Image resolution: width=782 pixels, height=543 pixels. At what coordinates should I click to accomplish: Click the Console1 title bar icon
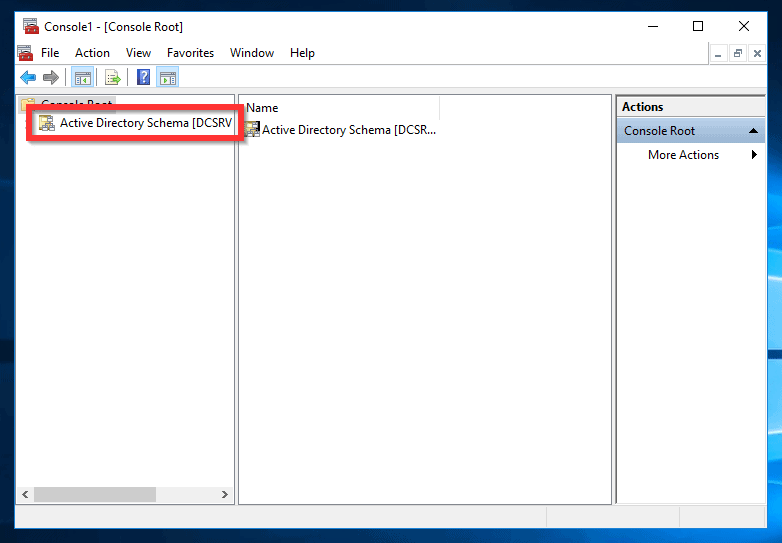coord(31,26)
